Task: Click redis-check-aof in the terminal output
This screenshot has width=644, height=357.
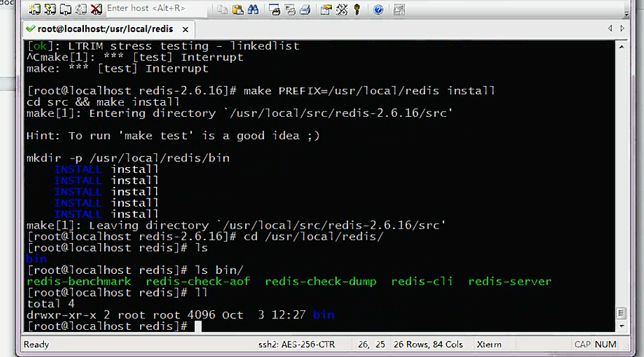Action: coord(198,281)
